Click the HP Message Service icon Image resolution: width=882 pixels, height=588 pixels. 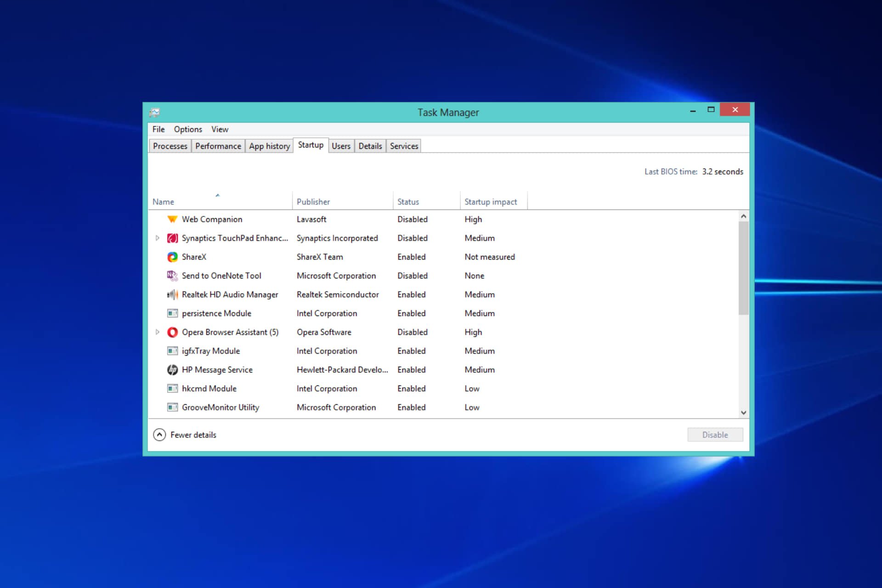[172, 370]
